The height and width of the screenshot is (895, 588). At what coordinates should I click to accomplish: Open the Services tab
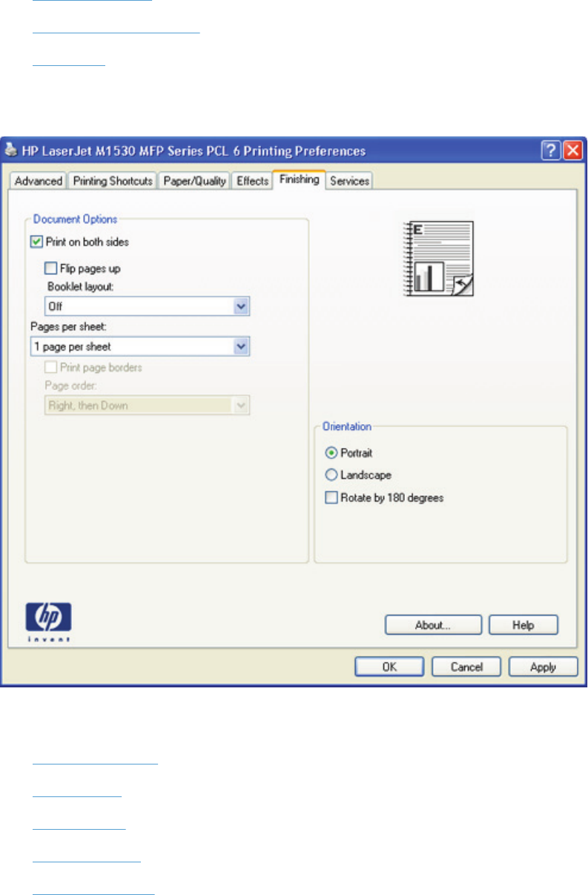point(349,182)
